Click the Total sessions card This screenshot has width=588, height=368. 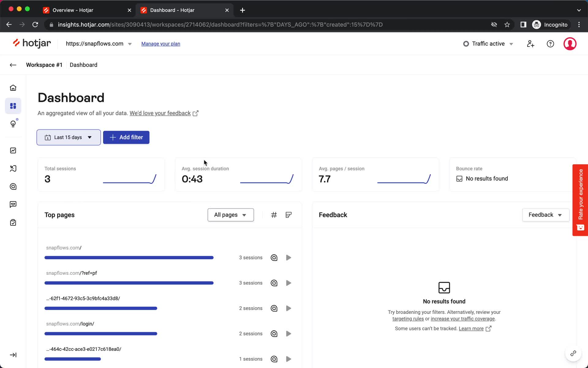pyautogui.click(x=101, y=175)
